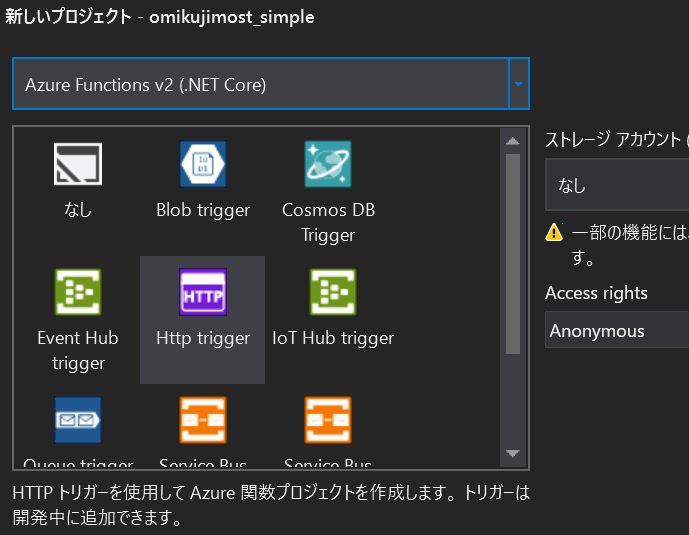Click the 一部の機能には warning message text
Viewport: 689px width, 535px height.
click(629, 245)
